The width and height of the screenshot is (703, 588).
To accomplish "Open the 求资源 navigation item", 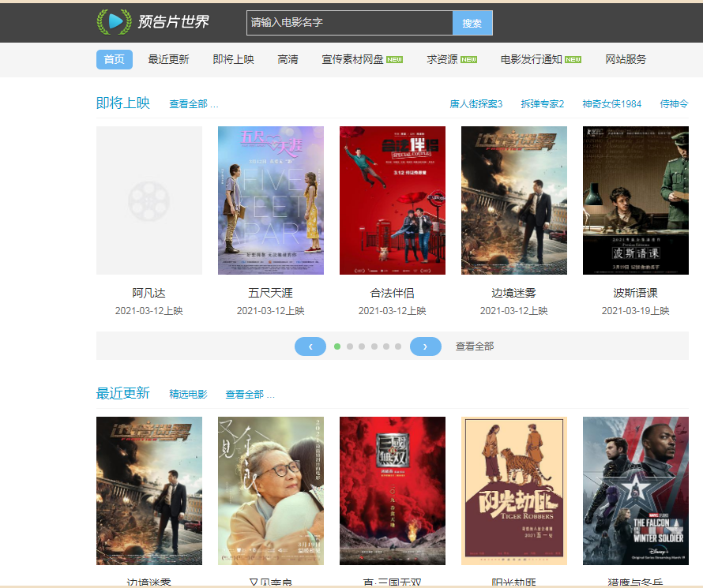I will click(x=442, y=59).
